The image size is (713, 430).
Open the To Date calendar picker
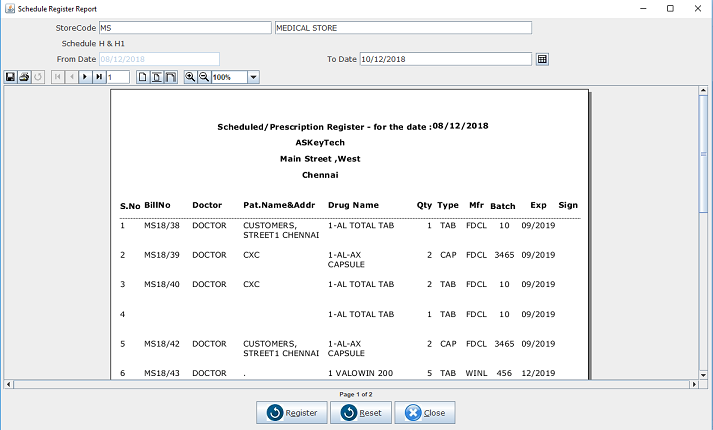coord(542,59)
